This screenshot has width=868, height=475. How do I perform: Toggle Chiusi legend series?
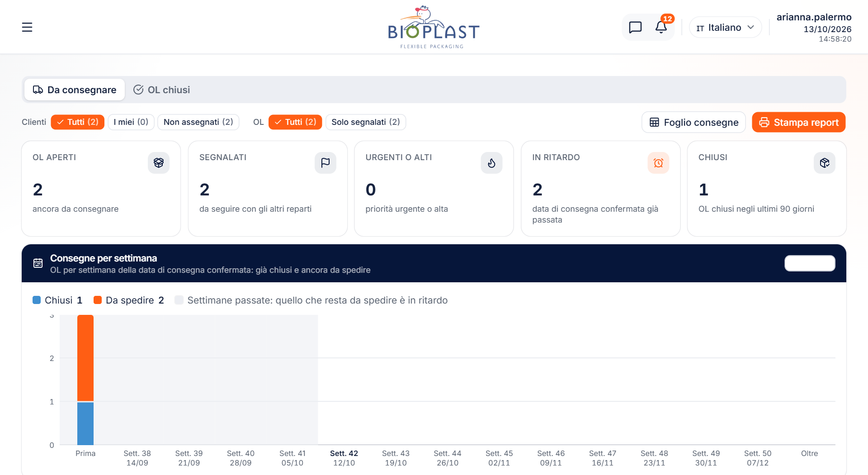(57, 300)
